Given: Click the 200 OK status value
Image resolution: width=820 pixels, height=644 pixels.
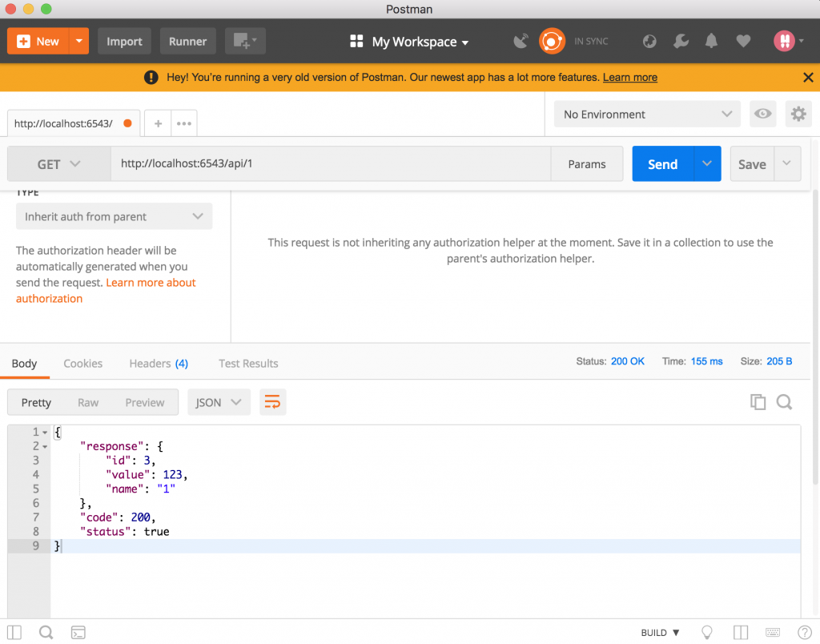Looking at the screenshot, I should [628, 361].
